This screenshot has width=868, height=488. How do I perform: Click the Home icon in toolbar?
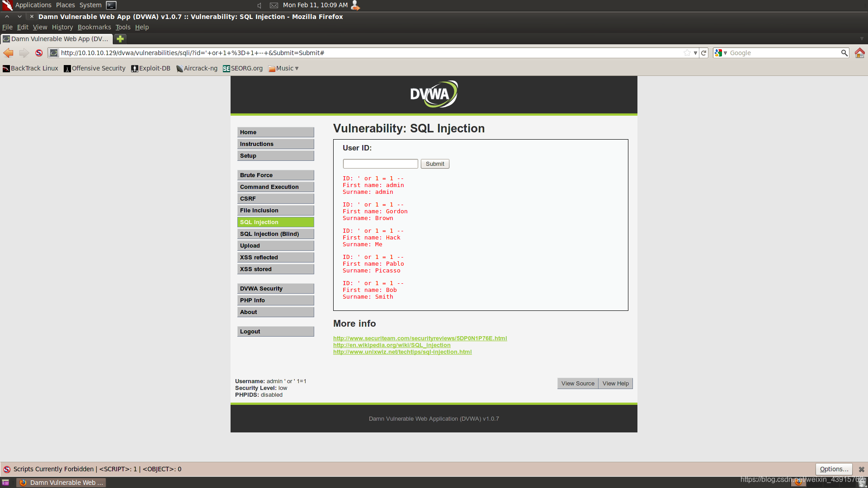[859, 53]
